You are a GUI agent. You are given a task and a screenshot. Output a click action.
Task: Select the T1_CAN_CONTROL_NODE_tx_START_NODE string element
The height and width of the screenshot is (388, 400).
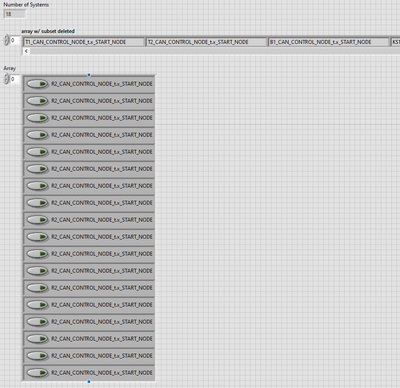tap(84, 42)
